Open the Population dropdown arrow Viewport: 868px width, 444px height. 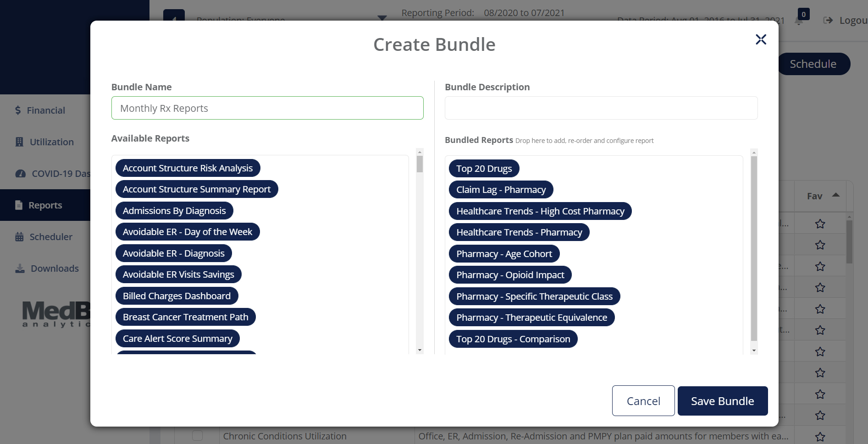tap(381, 18)
